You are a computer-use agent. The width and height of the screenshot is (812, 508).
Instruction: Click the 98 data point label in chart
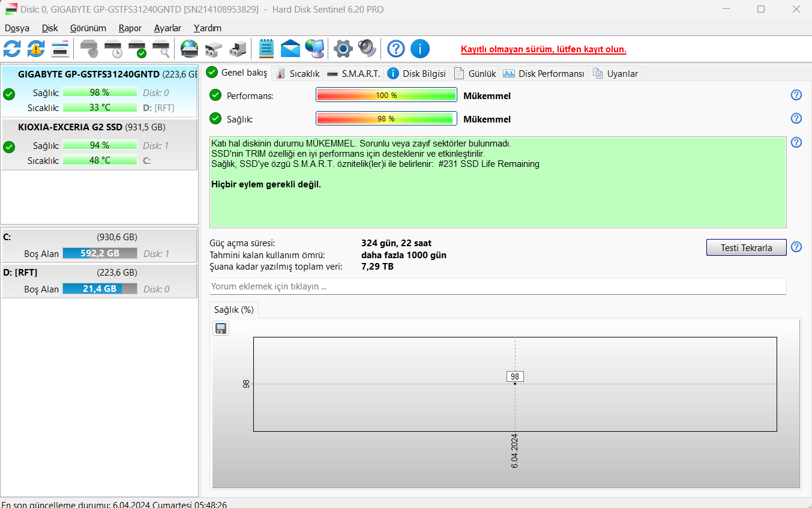click(x=515, y=376)
